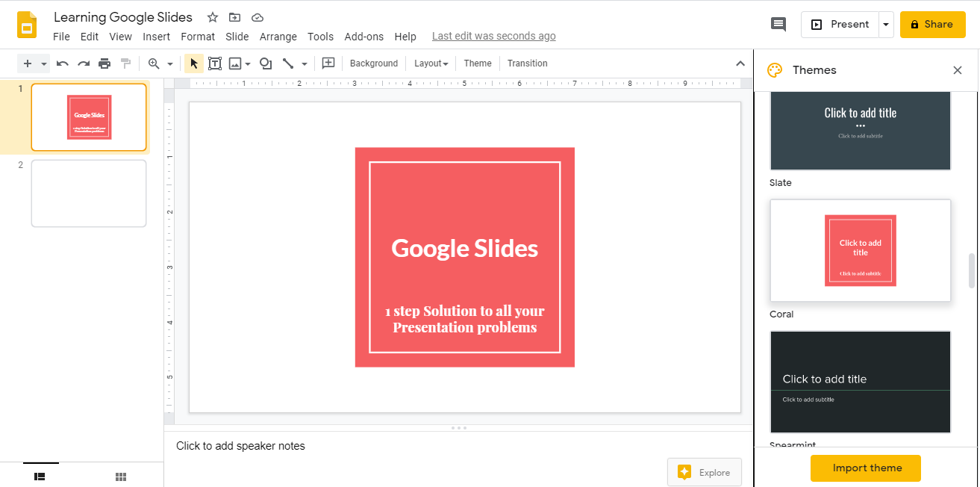The width and height of the screenshot is (980, 487).
Task: Open new slide layout dropdown arrow
Action: click(x=43, y=63)
